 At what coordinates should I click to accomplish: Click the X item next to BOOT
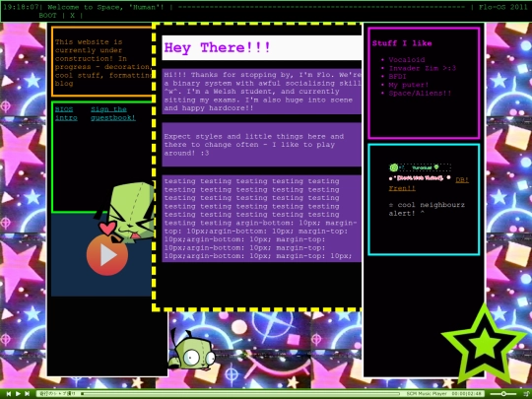pos(72,15)
